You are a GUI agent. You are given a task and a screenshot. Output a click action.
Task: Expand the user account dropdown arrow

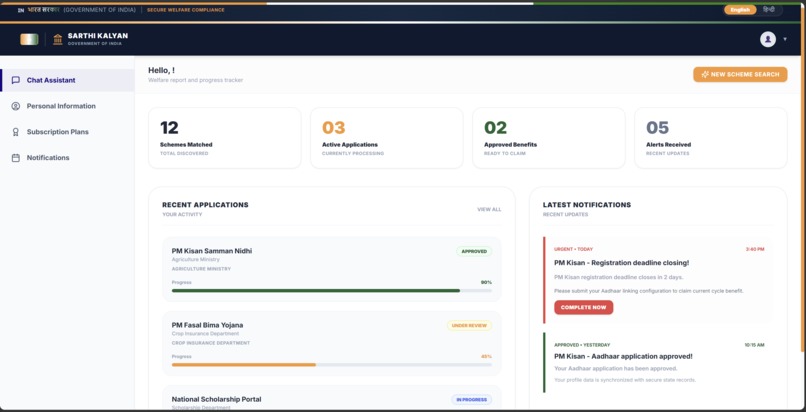pos(784,39)
